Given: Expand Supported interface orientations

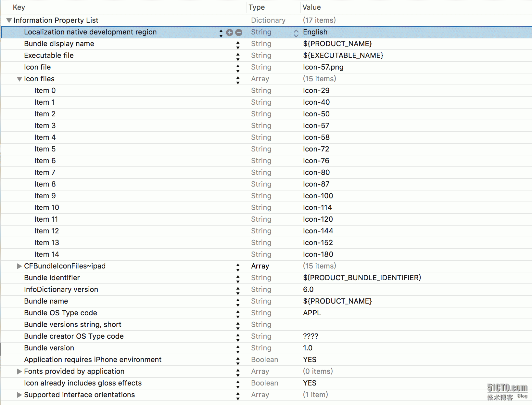Looking at the screenshot, I should pyautogui.click(x=19, y=395).
